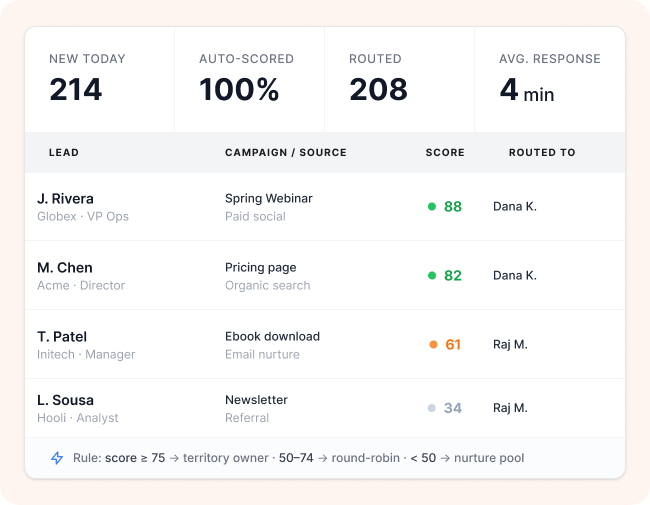Open lead J. Rivera
This screenshot has height=505, width=650.
(x=65, y=199)
